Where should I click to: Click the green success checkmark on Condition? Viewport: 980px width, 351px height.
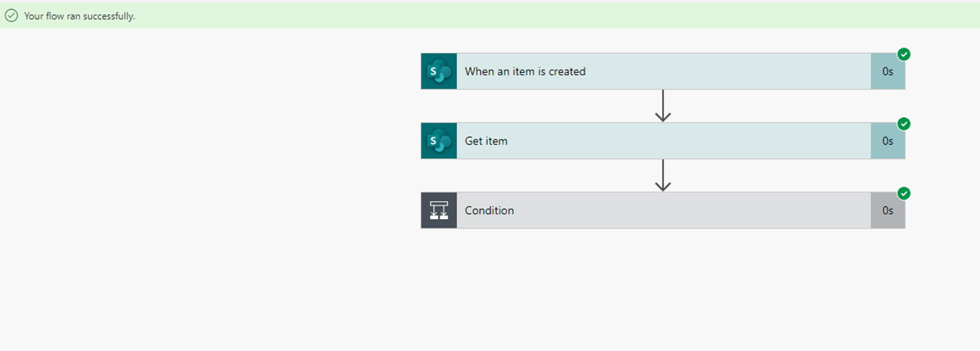coord(904,193)
